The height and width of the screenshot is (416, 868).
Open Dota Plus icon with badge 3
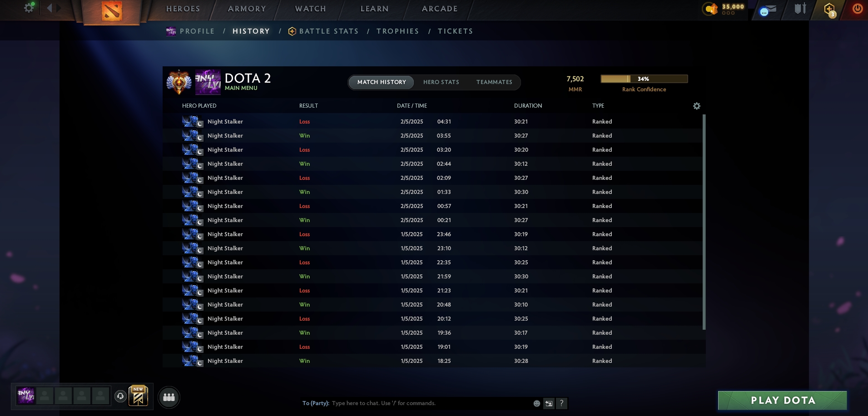click(830, 9)
